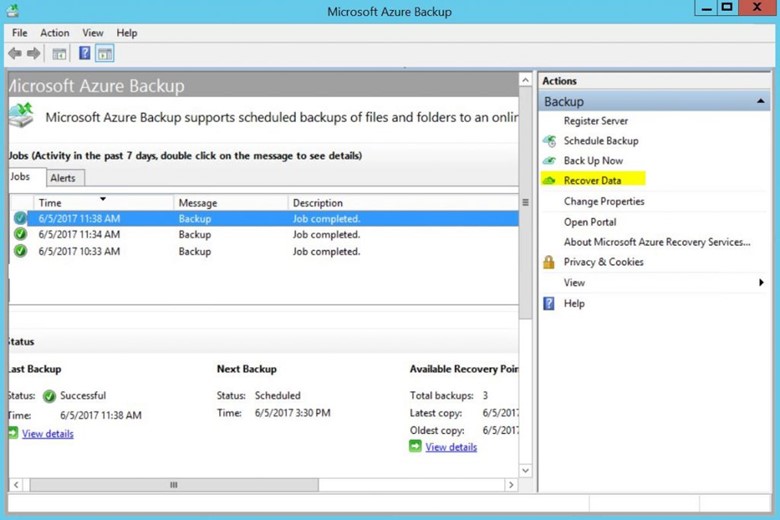780x520 pixels.
Task: Click the Help question mark icon in Actions
Action: tap(549, 303)
